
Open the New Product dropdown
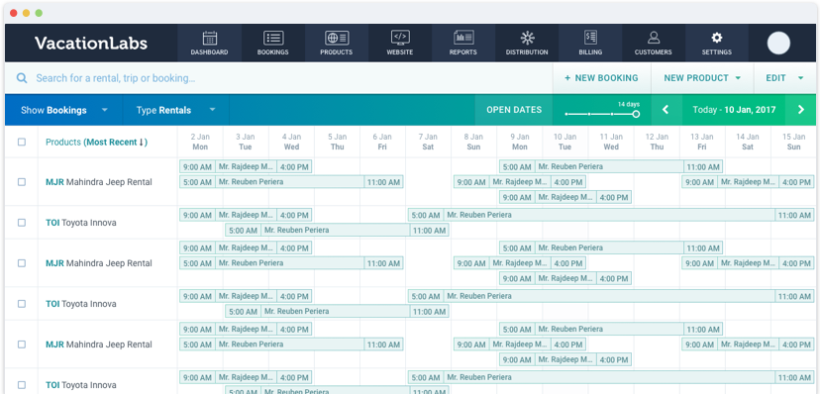(x=702, y=78)
